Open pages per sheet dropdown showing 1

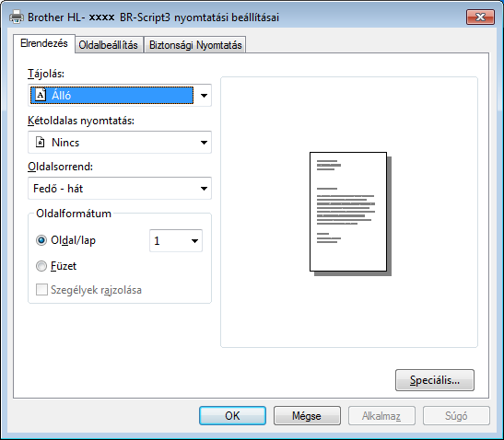click(x=176, y=240)
